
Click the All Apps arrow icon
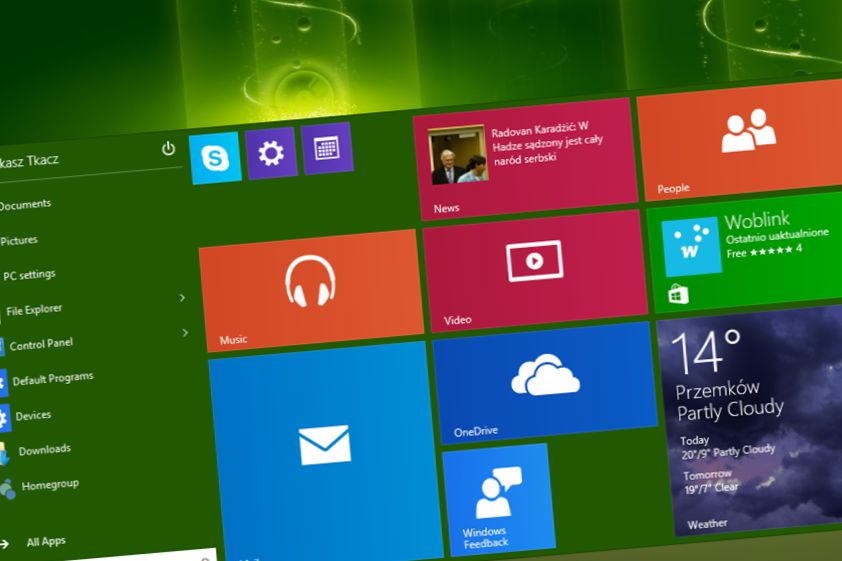coord(4,544)
